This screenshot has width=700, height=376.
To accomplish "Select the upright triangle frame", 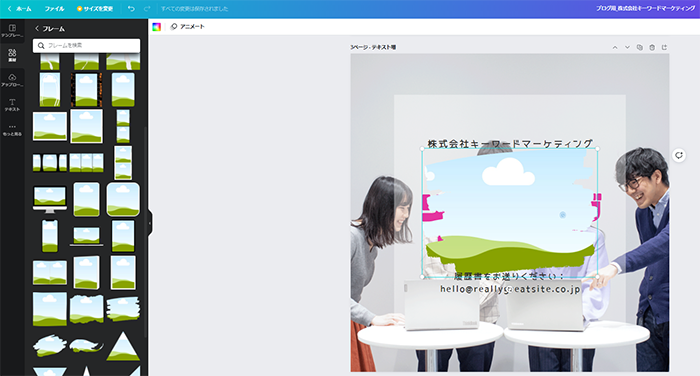I will tap(123, 346).
